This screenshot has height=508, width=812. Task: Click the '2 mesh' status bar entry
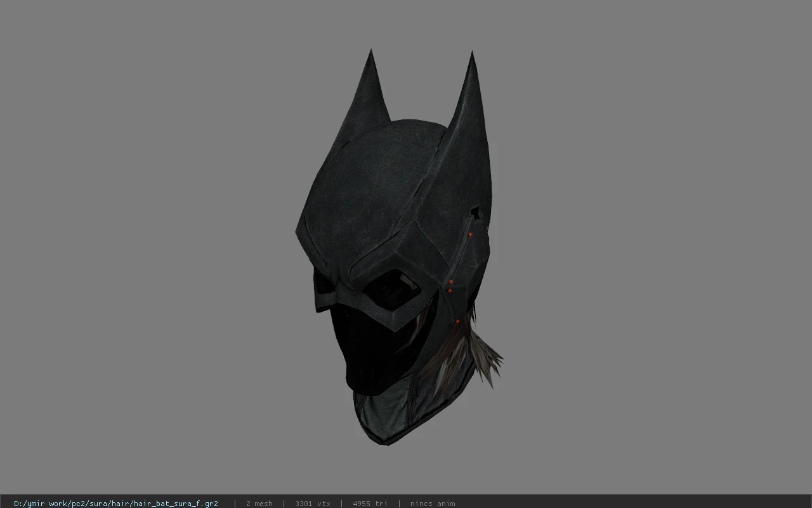259,504
